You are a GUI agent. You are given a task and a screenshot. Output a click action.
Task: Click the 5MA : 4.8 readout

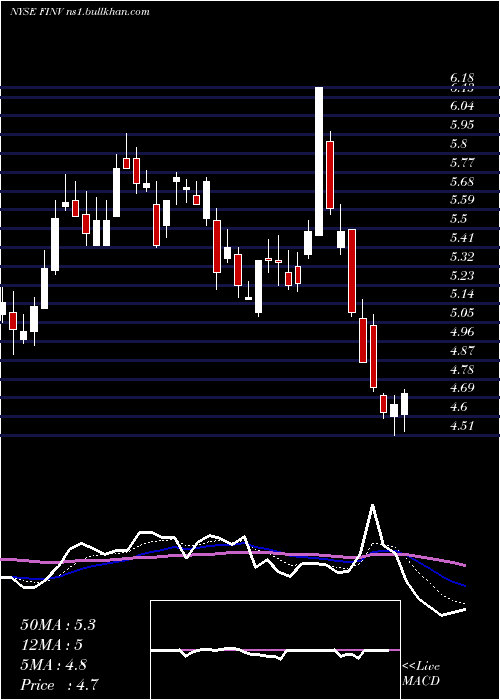pos(54,665)
